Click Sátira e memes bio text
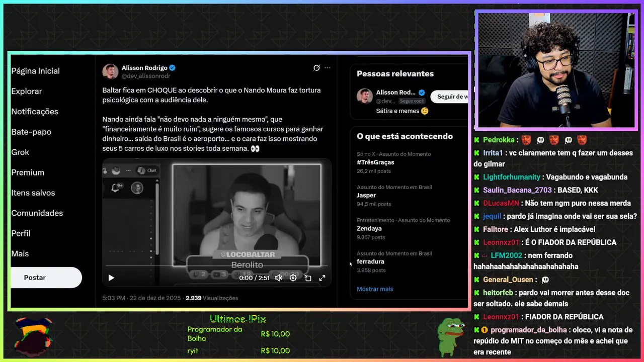 click(x=403, y=111)
